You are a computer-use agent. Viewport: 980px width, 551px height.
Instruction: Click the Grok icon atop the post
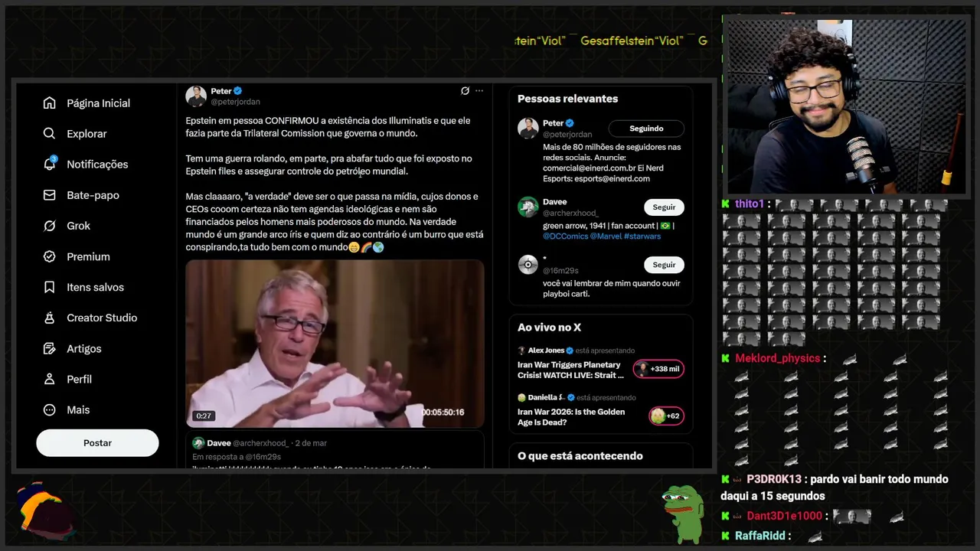465,91
